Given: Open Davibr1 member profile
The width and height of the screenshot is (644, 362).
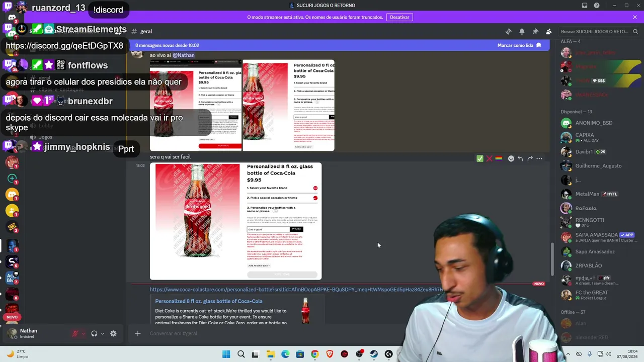Looking at the screenshot, I should [x=594, y=151].
